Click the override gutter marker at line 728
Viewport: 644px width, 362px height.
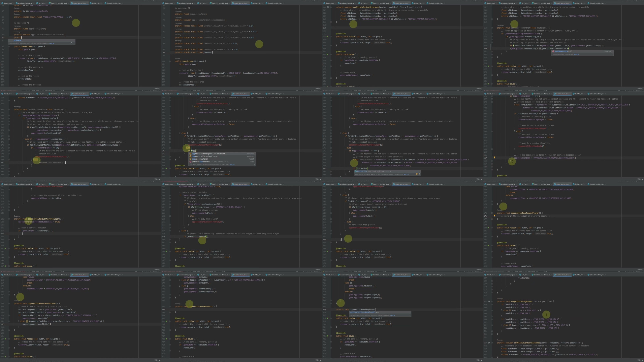pos(327,318)
